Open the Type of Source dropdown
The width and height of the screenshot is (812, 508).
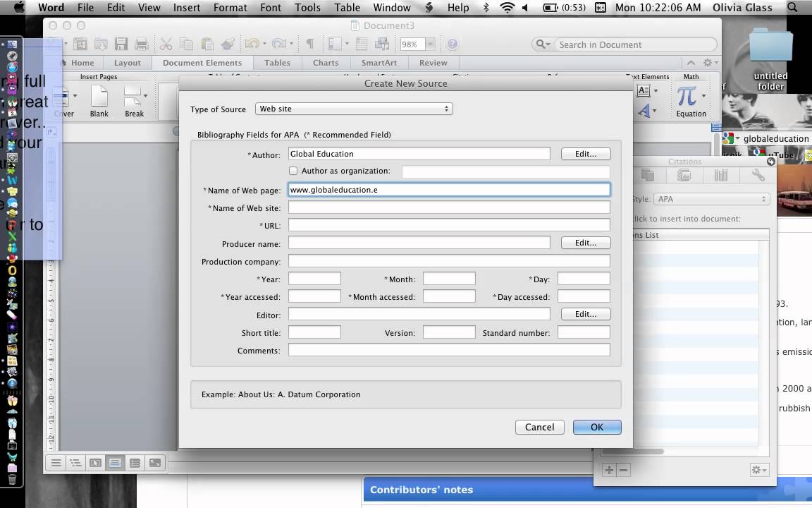(x=354, y=109)
